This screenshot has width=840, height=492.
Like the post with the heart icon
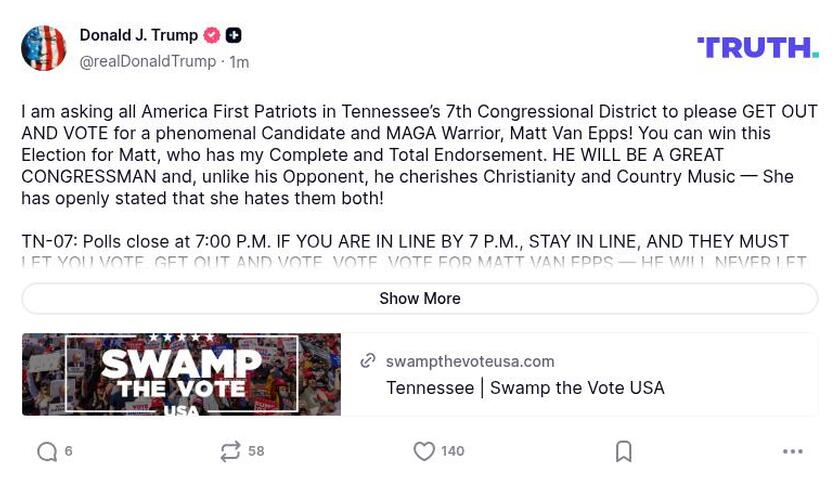[424, 452]
